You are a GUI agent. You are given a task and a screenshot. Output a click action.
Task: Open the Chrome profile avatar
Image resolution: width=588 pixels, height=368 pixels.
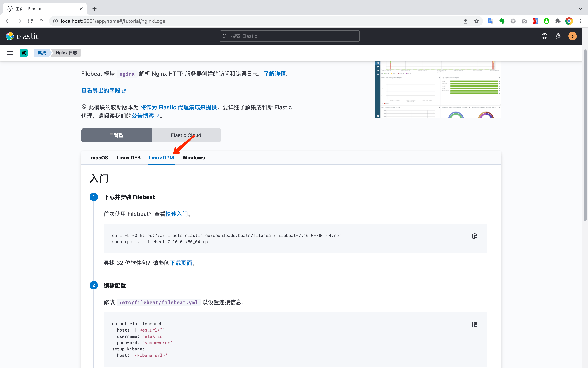[569, 21]
